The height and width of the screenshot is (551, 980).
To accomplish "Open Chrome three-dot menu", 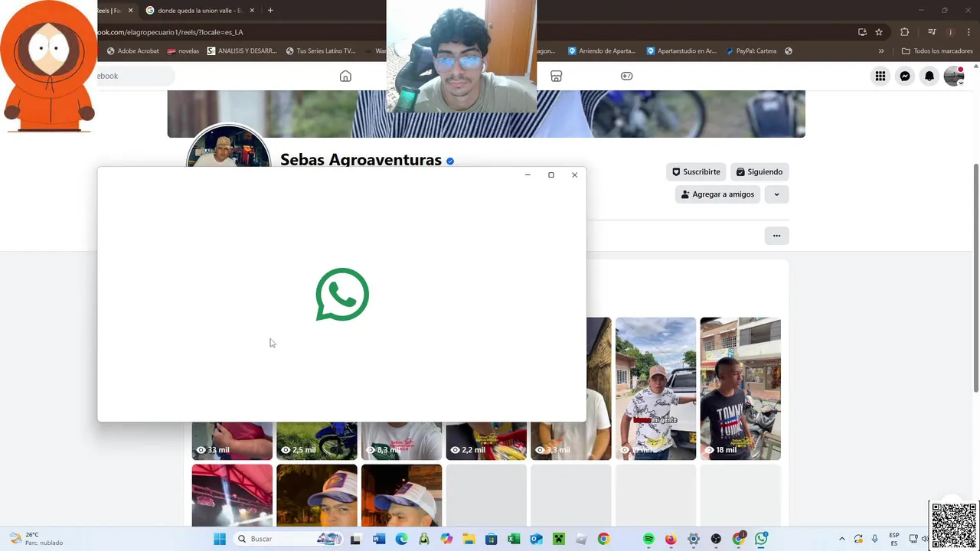I will coord(968,32).
